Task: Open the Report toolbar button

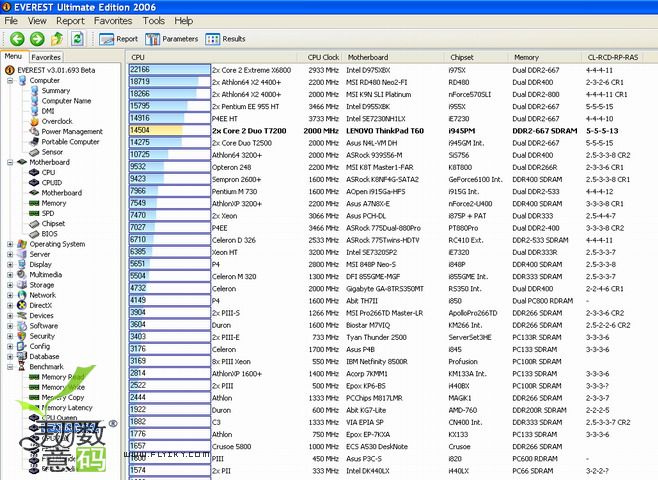Action: pyautogui.click(x=118, y=39)
